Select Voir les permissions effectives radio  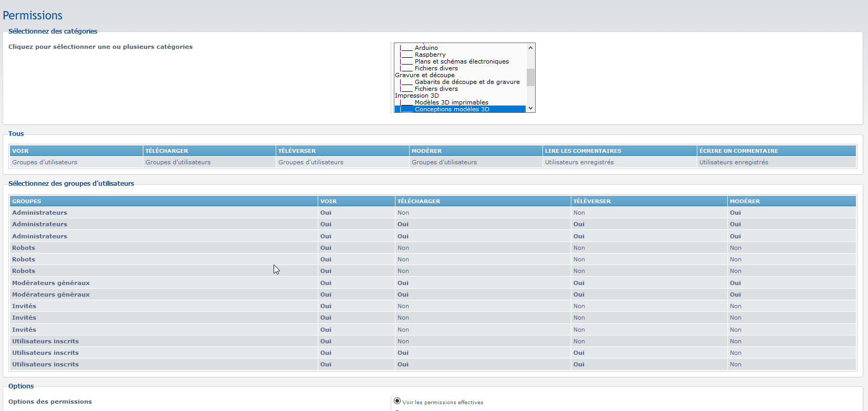397,401
